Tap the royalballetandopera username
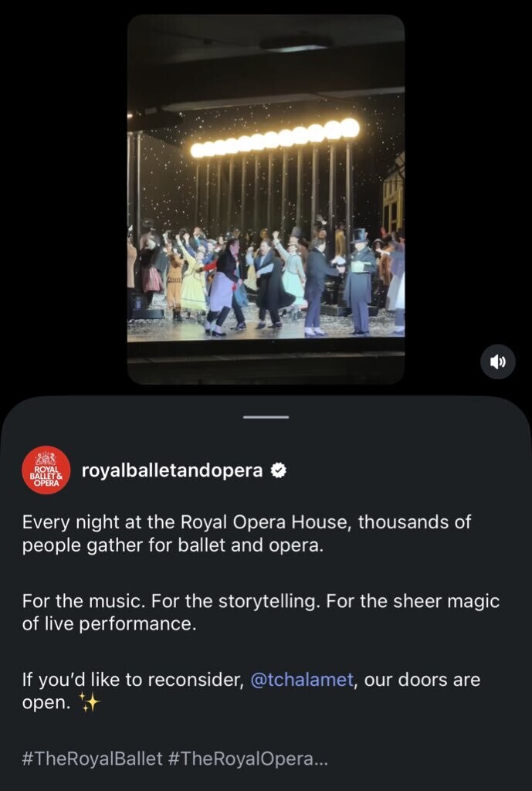The width and height of the screenshot is (532, 791). pyautogui.click(x=172, y=470)
